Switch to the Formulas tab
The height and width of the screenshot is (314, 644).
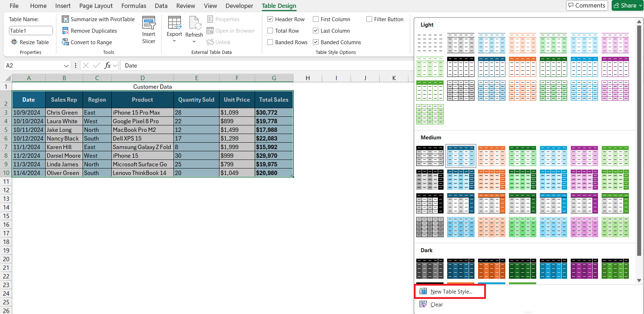134,6
